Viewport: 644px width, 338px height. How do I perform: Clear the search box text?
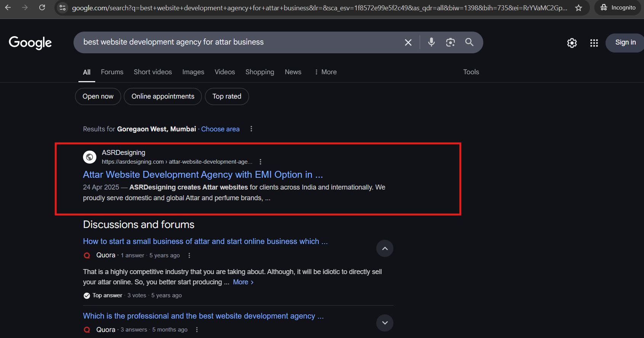pyautogui.click(x=408, y=42)
